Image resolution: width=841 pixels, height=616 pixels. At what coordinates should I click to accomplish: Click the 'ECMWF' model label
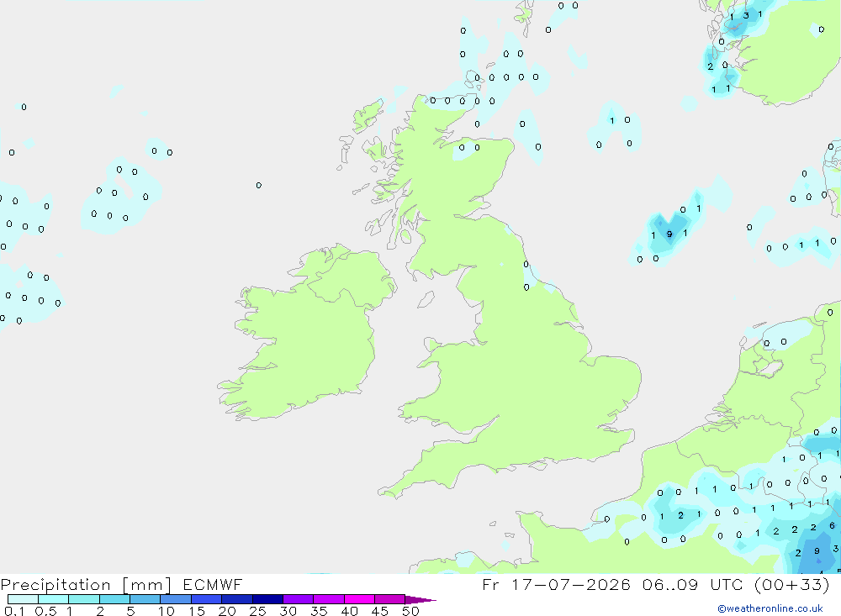click(213, 584)
